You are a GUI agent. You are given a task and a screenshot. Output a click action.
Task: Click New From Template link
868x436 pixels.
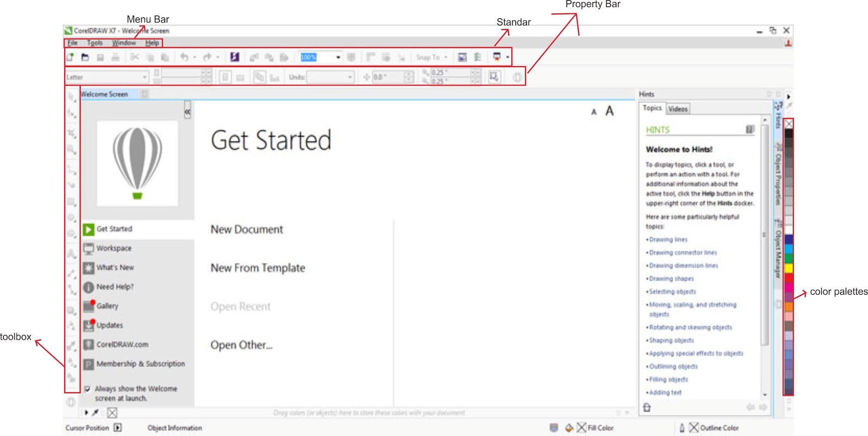click(258, 268)
